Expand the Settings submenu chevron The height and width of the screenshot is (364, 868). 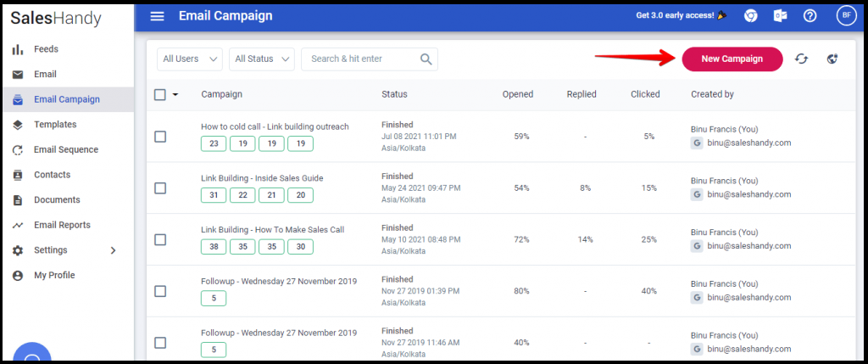click(x=113, y=250)
